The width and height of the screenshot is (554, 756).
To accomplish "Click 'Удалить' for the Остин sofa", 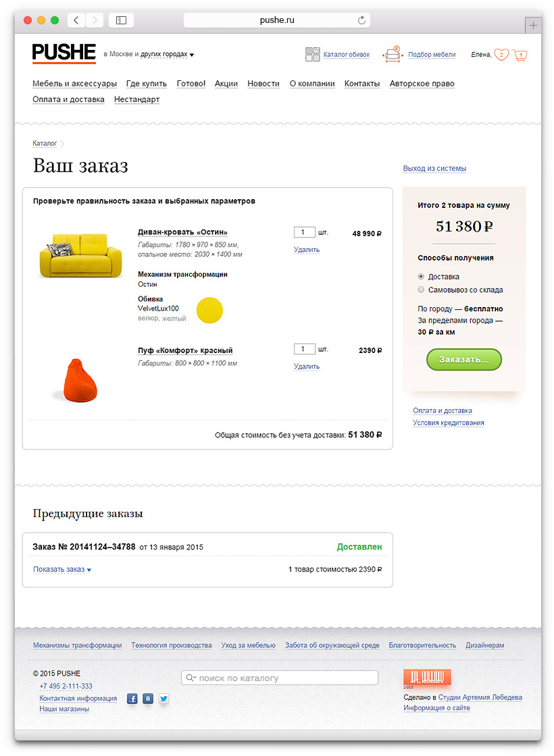I will tap(307, 250).
